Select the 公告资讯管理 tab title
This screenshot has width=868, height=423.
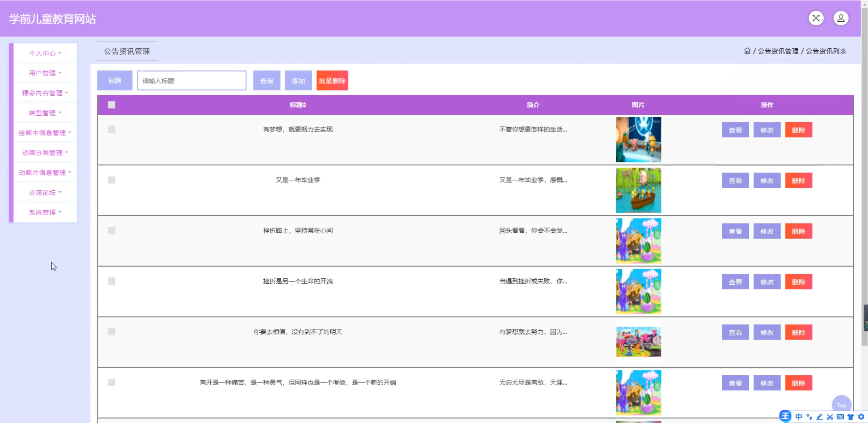click(127, 52)
